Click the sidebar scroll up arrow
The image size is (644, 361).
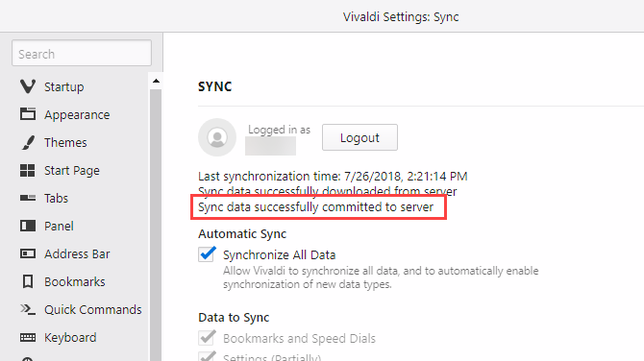click(x=156, y=81)
